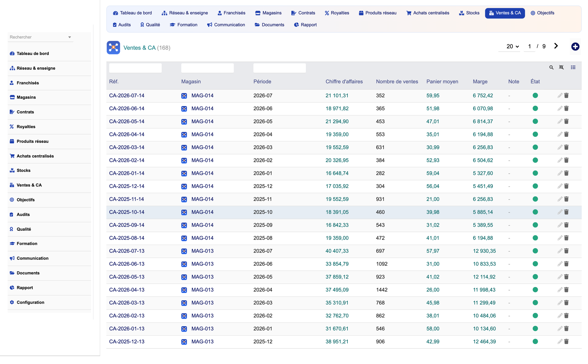
Task: Click the current page number field
Action: click(x=529, y=47)
